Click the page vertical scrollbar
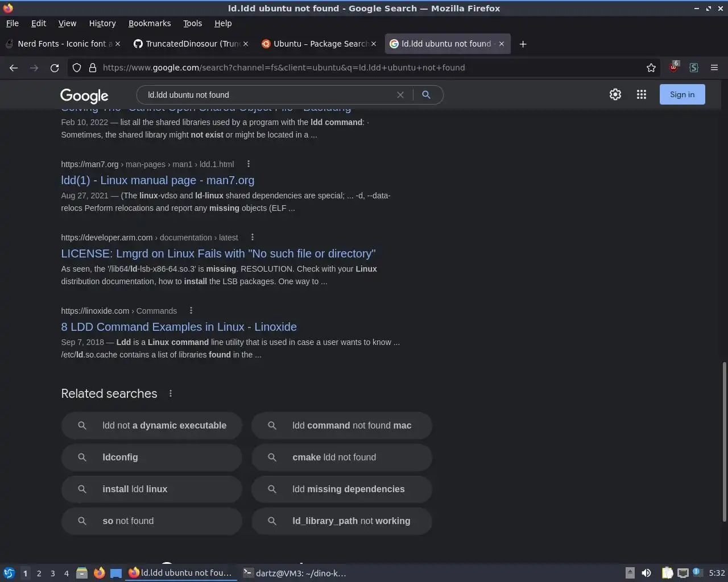The height and width of the screenshot is (582, 728). click(x=724, y=442)
